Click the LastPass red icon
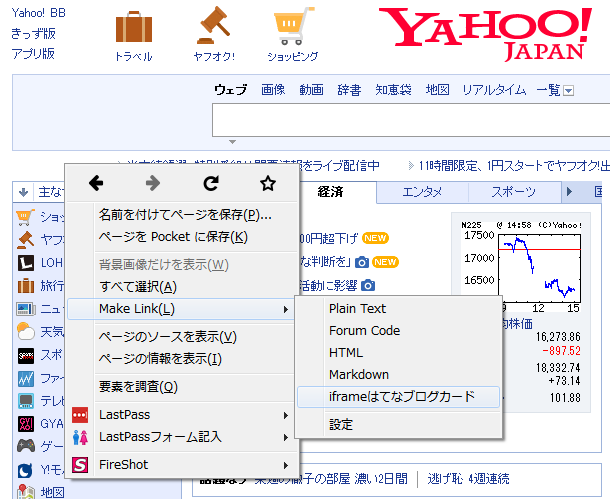Image resolution: width=610 pixels, height=499 pixels. click(80, 415)
